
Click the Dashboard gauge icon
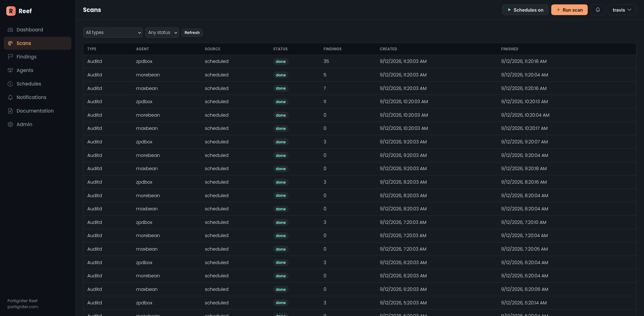10,30
